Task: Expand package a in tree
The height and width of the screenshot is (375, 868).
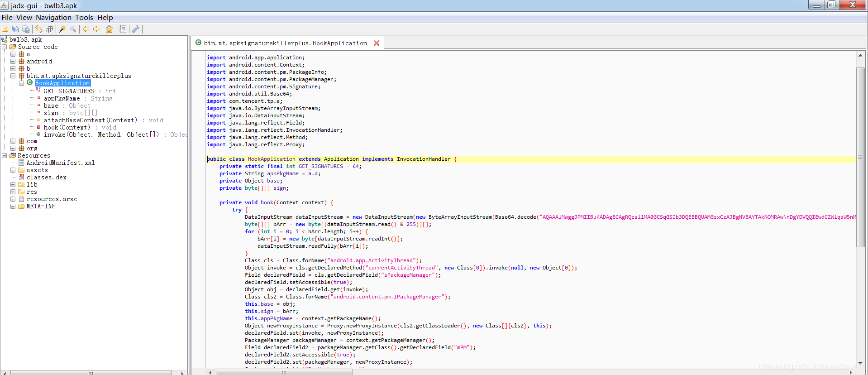Action: [13, 54]
